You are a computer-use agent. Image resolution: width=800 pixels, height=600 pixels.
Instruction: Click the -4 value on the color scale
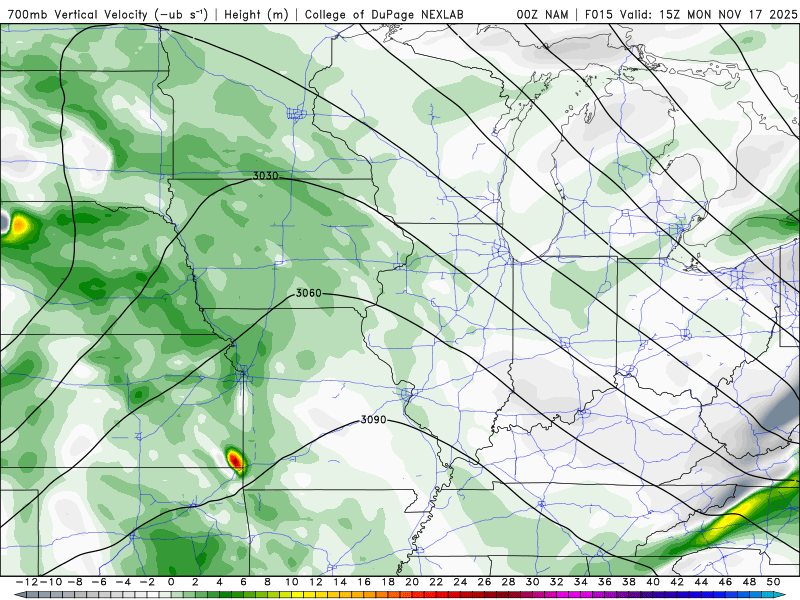pyautogui.click(x=122, y=582)
